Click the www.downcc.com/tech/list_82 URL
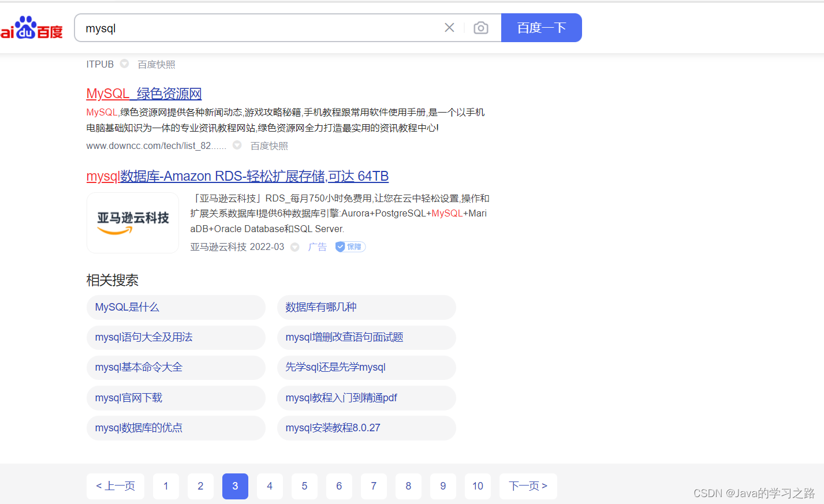Image resolution: width=824 pixels, height=504 pixels. coord(156,146)
